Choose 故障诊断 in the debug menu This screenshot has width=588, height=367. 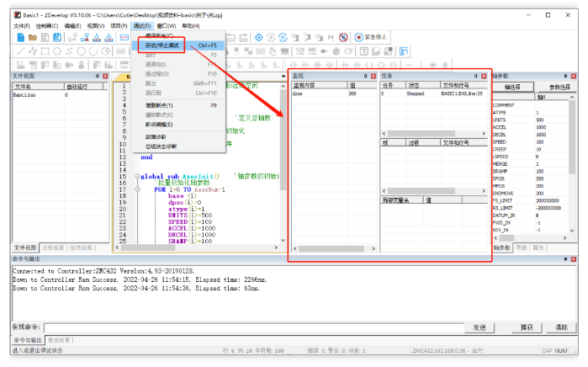click(x=178, y=137)
